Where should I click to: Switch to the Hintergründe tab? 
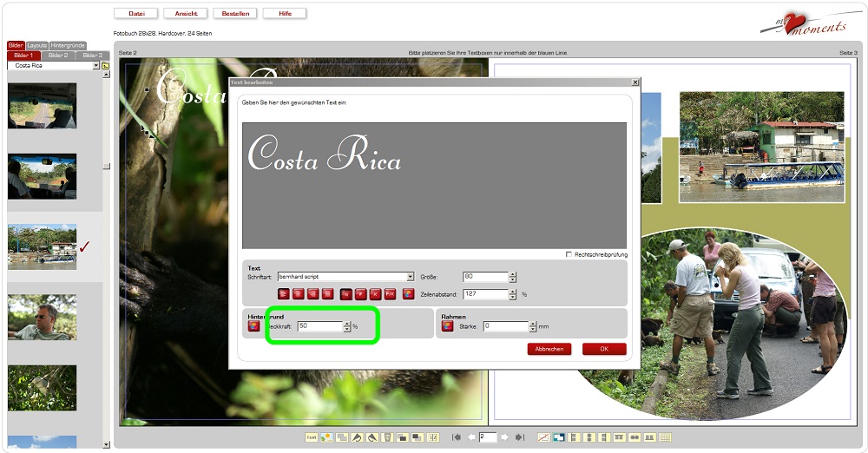tap(68, 45)
